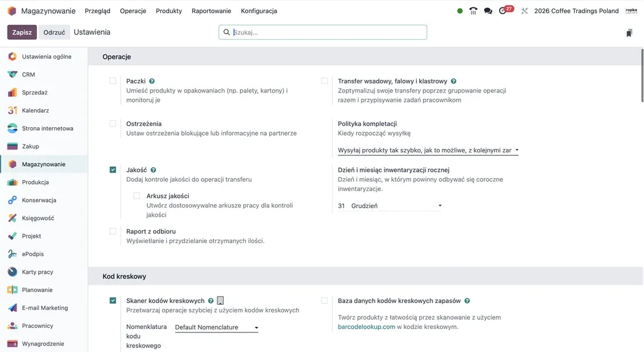Select Konserwacja in settings sidebar

click(x=44, y=200)
